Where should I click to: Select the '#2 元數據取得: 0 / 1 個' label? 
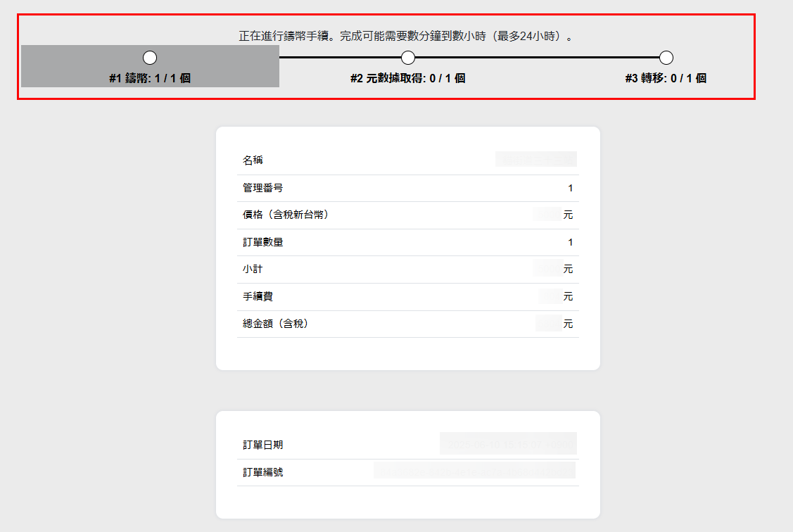click(x=408, y=79)
